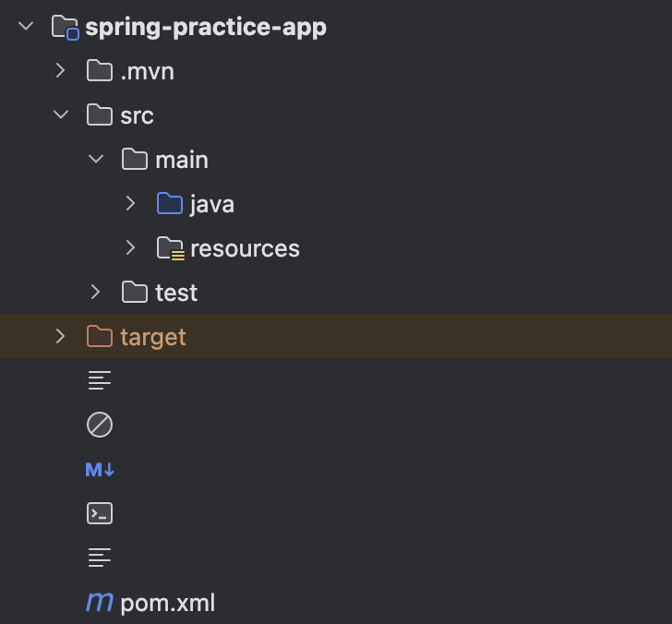Click the Maven icon beside pom.xml
672x624 pixels.
[100, 603]
